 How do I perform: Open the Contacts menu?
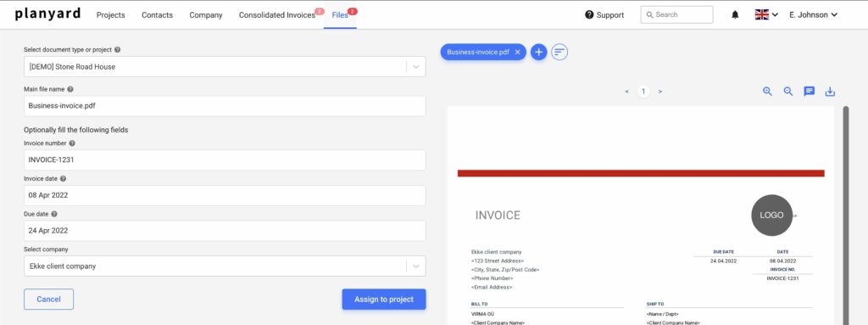(157, 15)
